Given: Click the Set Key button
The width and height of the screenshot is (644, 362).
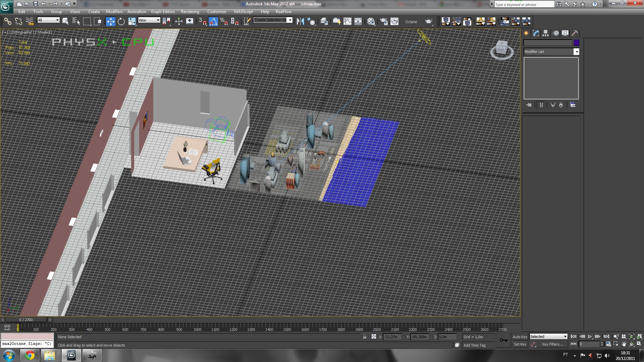Looking at the screenshot, I should tap(520, 344).
